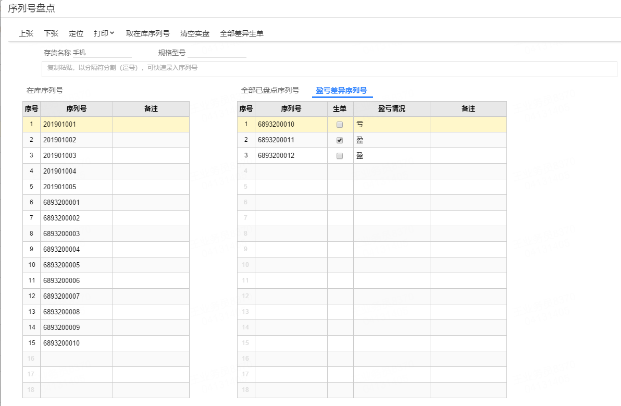Uncheck 生单 box for serial 6893200011

[339, 140]
